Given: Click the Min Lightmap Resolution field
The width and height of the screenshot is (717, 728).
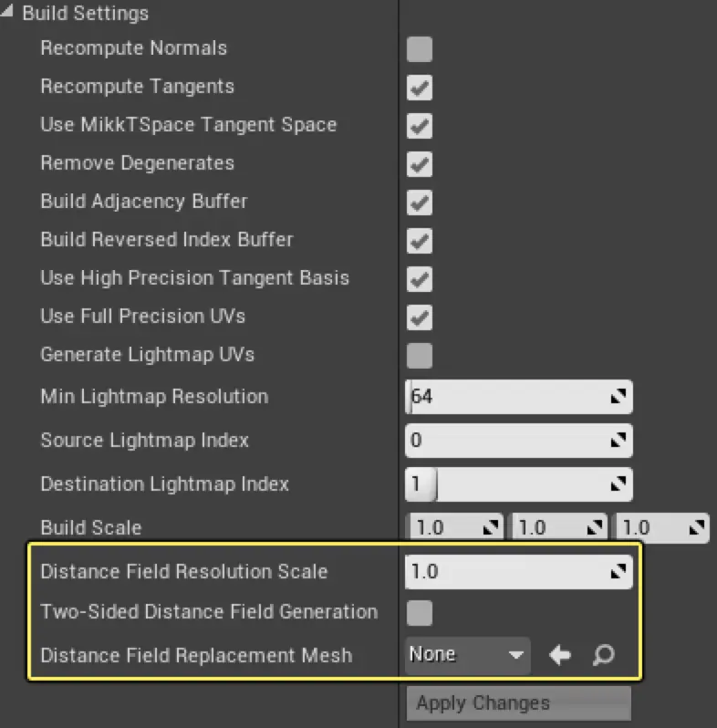Looking at the screenshot, I should click(x=519, y=397).
